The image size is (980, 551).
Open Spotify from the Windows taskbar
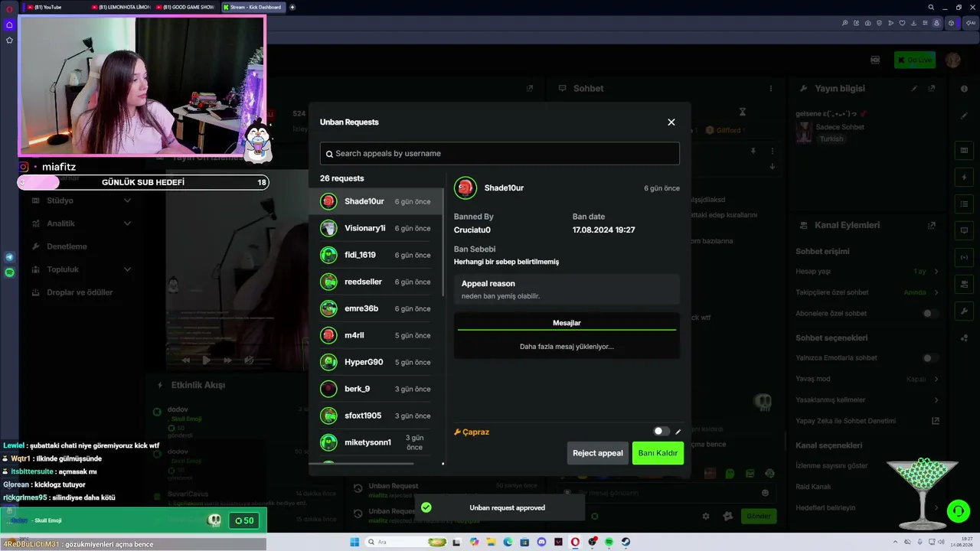609,543
